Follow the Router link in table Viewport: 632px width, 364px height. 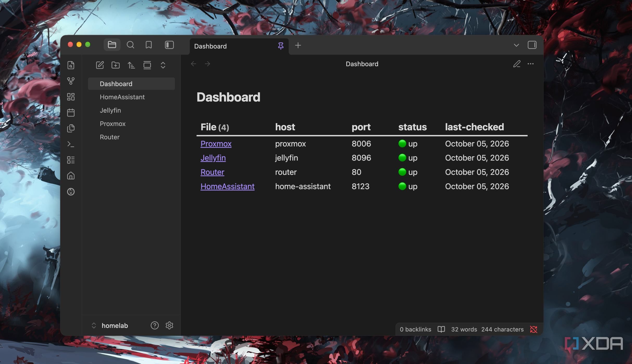tap(212, 172)
